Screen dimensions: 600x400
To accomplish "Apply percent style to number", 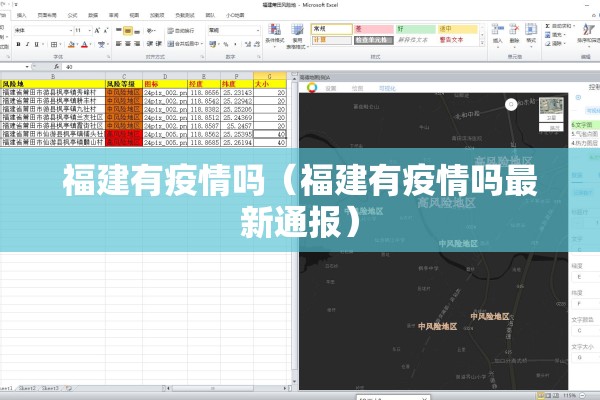I will [226, 44].
